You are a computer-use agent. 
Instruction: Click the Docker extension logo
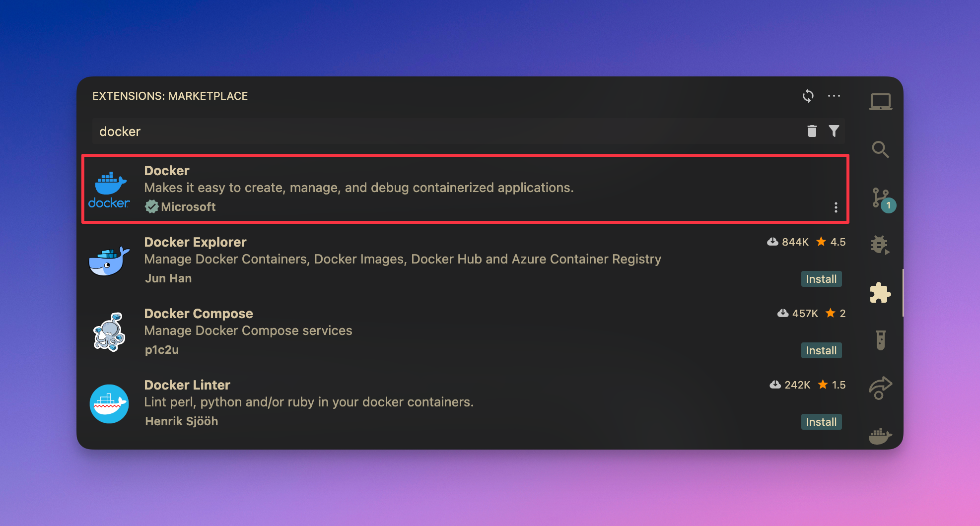pyautogui.click(x=109, y=189)
